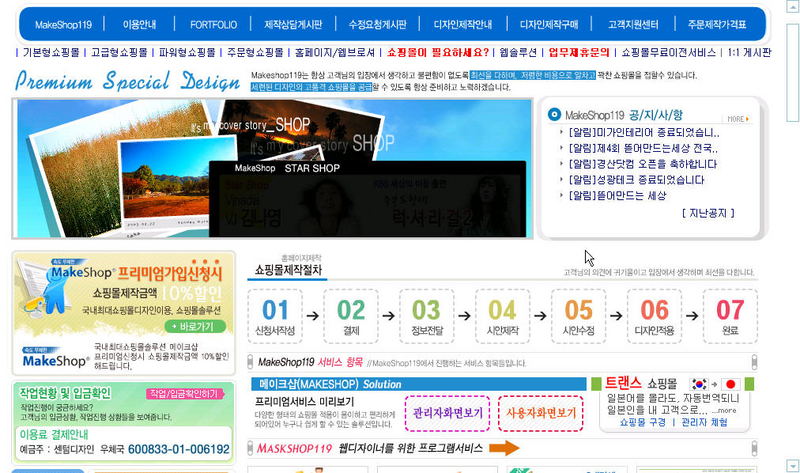
Task: Click the 메이크샵(MAKESHOP) Solution header bar
Action: [x=418, y=384]
